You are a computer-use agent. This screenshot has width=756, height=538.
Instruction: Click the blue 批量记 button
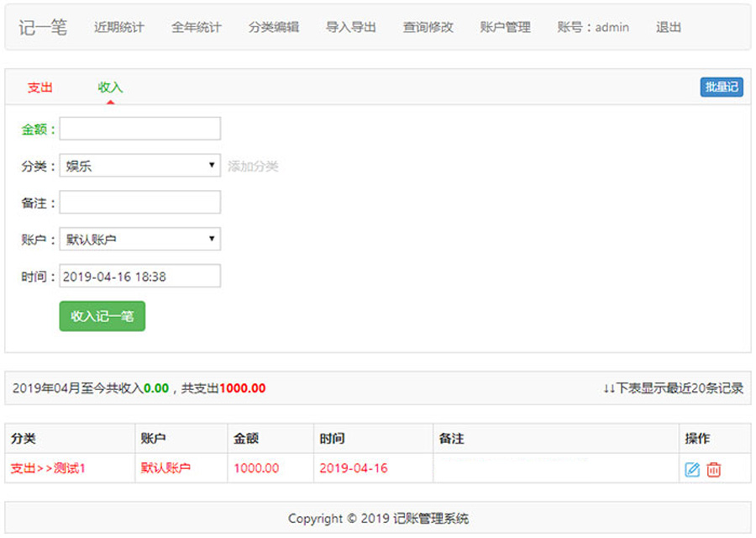pos(722,87)
